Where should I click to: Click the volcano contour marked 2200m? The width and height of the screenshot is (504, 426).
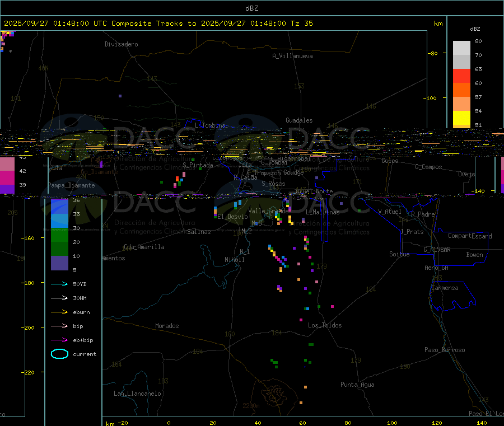coord(274,394)
